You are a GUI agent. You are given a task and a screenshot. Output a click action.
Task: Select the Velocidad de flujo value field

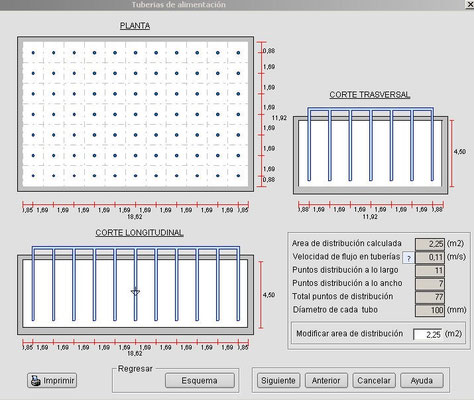coord(430,257)
